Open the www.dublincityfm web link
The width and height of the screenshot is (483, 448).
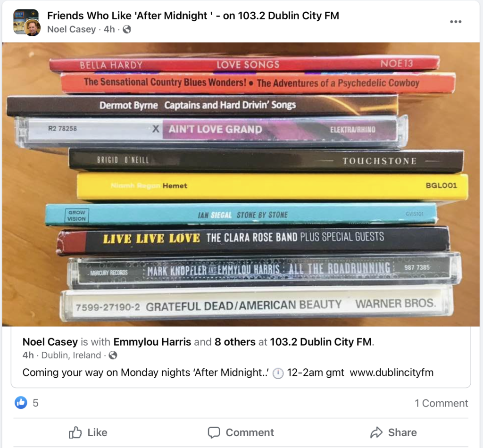[391, 372]
